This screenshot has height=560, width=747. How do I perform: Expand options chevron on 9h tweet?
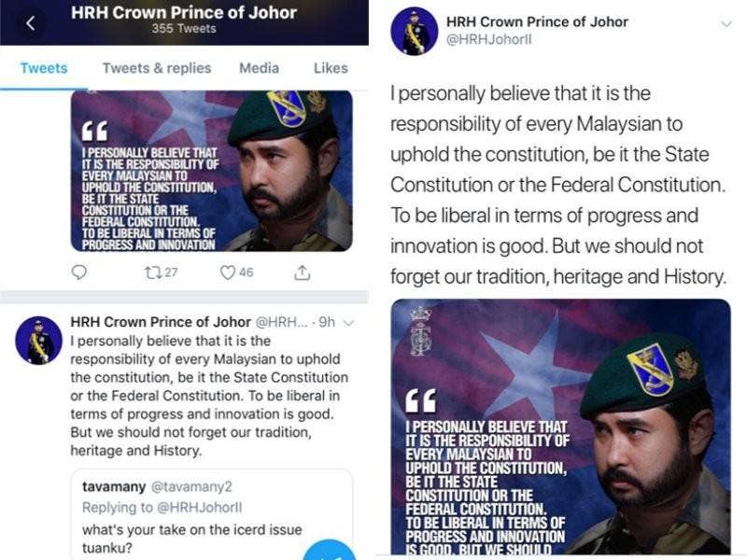pyautogui.click(x=349, y=323)
